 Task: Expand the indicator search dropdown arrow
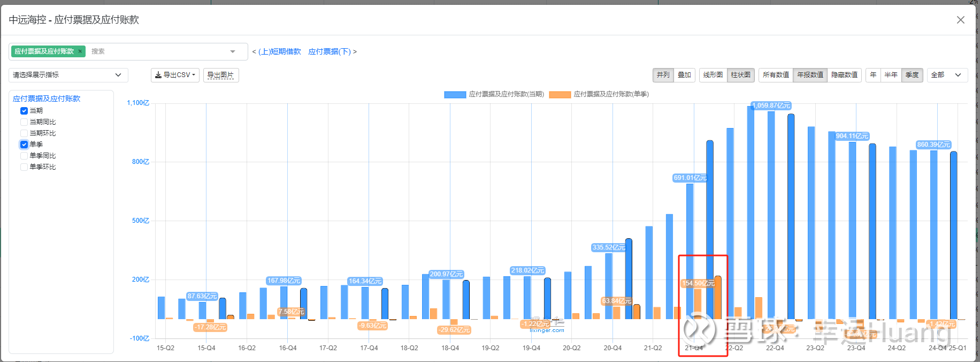click(x=233, y=51)
